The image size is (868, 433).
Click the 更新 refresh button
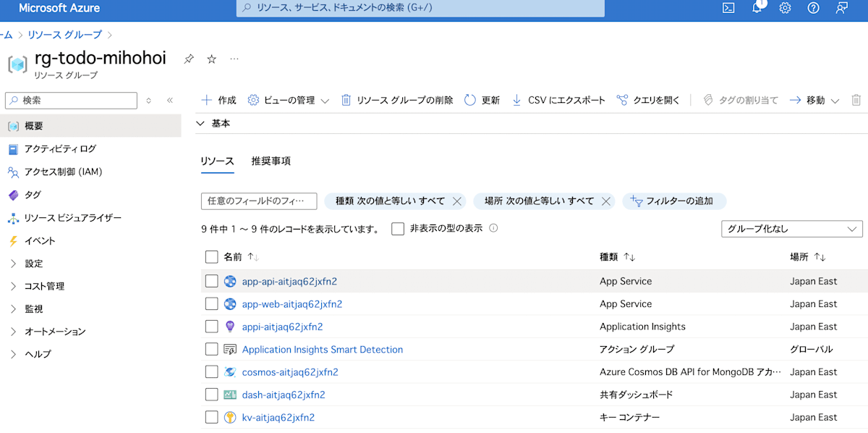coord(482,100)
